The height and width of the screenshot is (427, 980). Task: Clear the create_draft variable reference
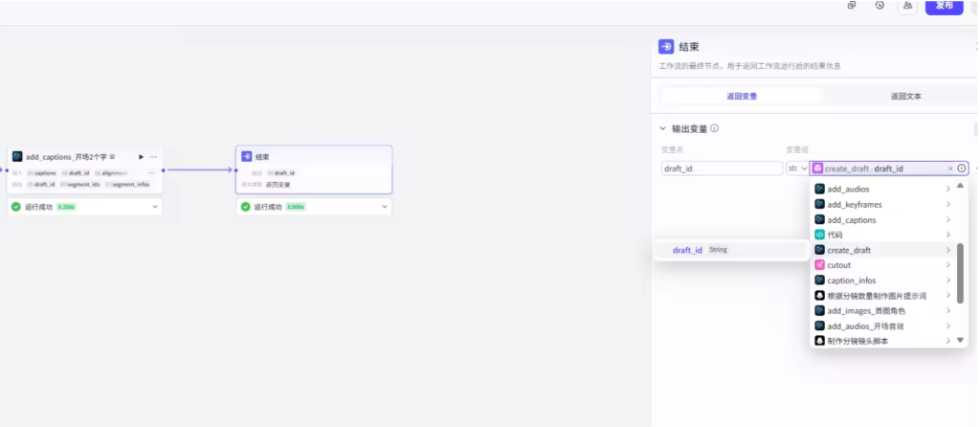950,169
